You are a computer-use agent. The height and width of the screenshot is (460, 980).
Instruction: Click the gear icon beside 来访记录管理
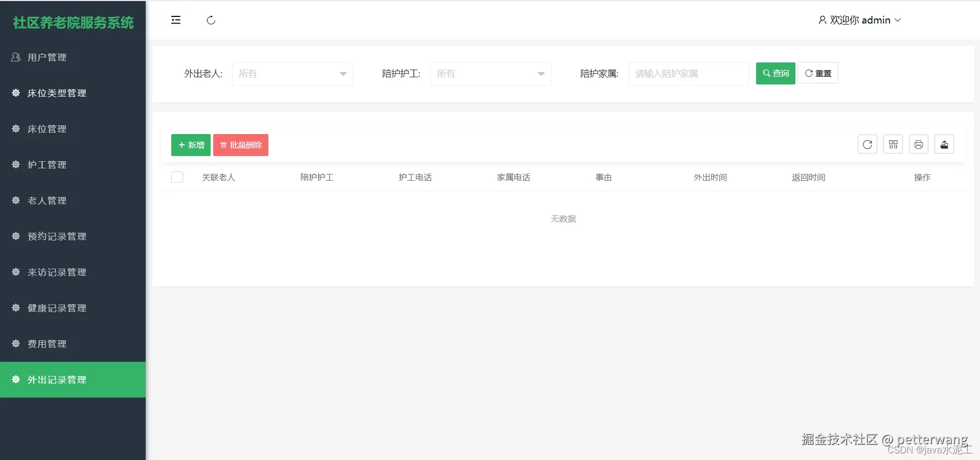tap(16, 272)
